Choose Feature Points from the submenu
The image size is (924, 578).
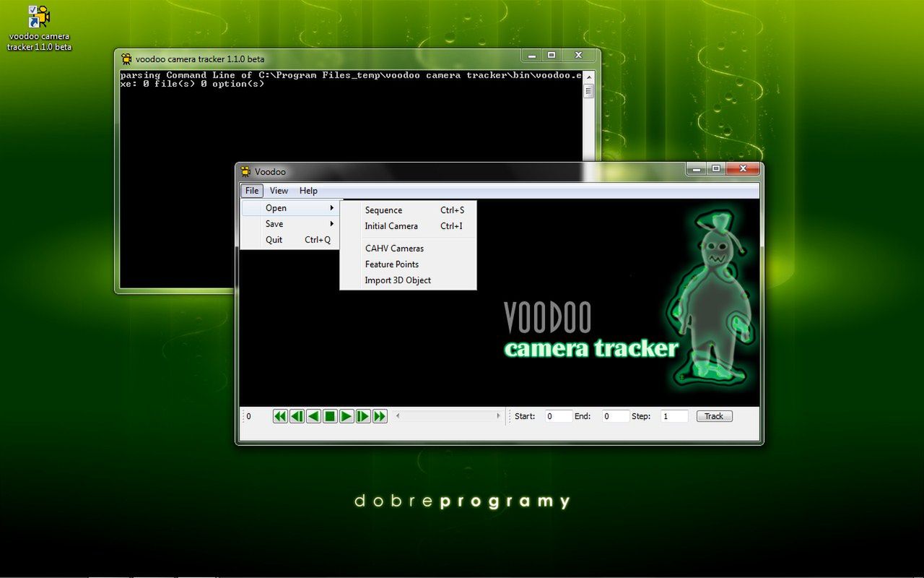(x=408, y=264)
